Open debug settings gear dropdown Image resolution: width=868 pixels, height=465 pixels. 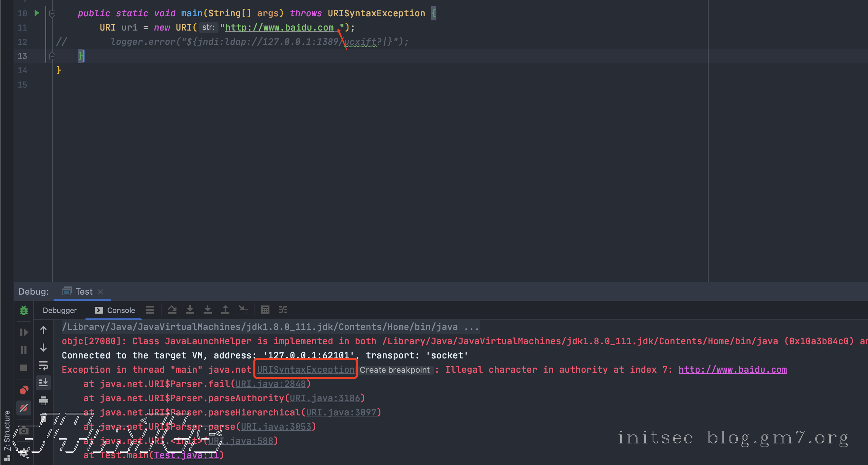[24, 453]
